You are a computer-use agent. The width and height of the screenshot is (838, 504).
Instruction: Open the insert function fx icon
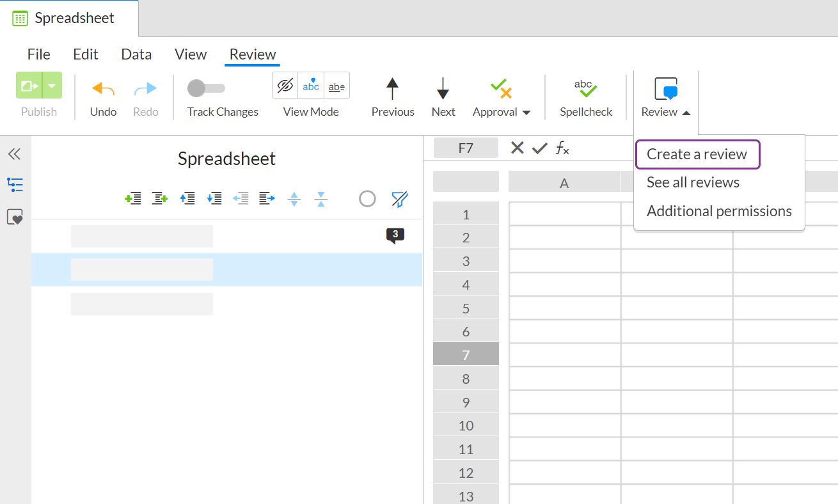click(562, 148)
